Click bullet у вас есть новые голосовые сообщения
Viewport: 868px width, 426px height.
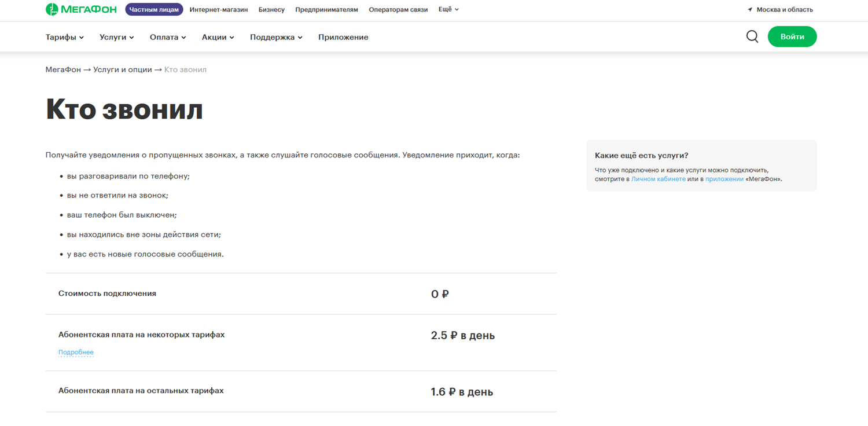tap(145, 254)
